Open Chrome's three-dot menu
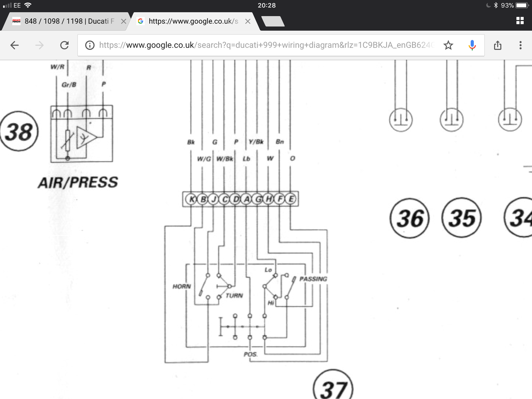Screen dimensions: 532x399 click(x=520, y=45)
